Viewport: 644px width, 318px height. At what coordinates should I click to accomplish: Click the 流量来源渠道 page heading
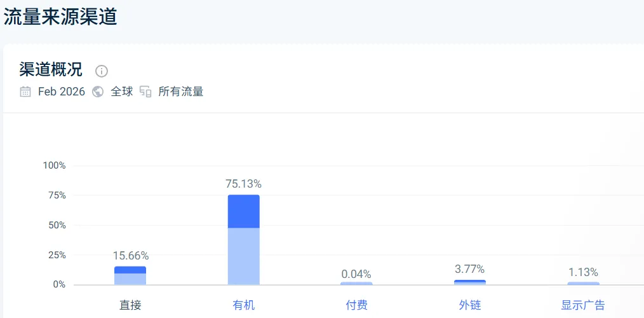coord(60,17)
